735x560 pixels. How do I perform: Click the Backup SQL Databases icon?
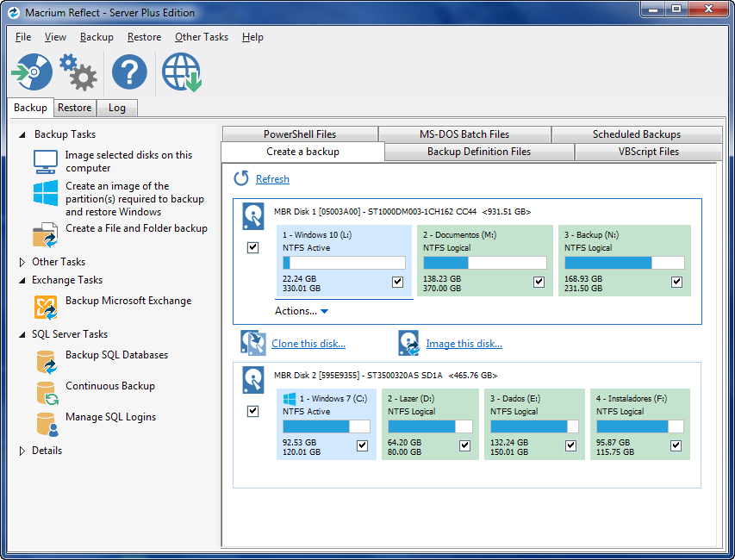(x=48, y=359)
